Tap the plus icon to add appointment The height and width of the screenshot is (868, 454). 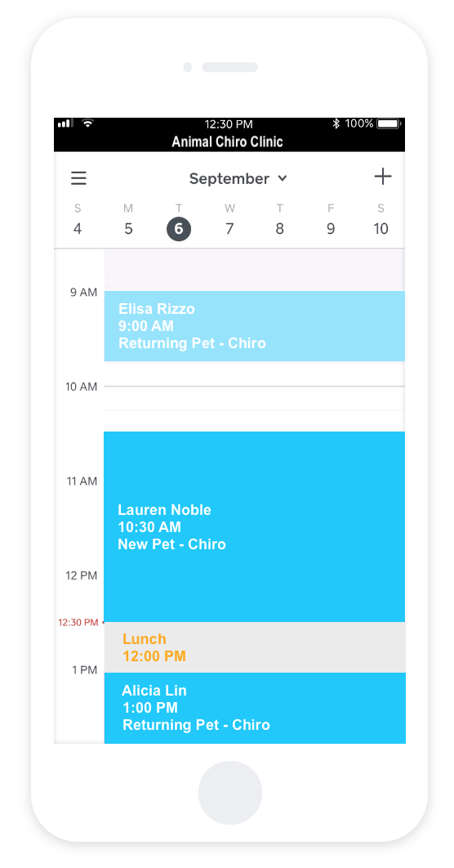[383, 177]
